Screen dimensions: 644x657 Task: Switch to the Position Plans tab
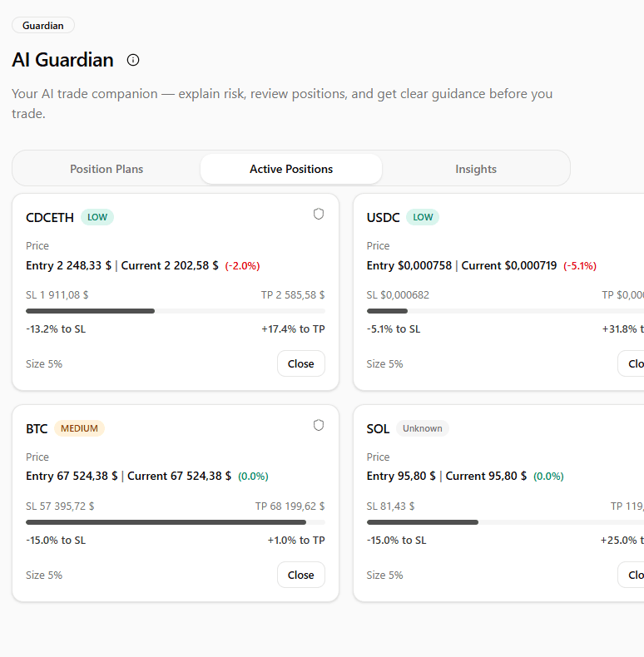pyautogui.click(x=107, y=169)
